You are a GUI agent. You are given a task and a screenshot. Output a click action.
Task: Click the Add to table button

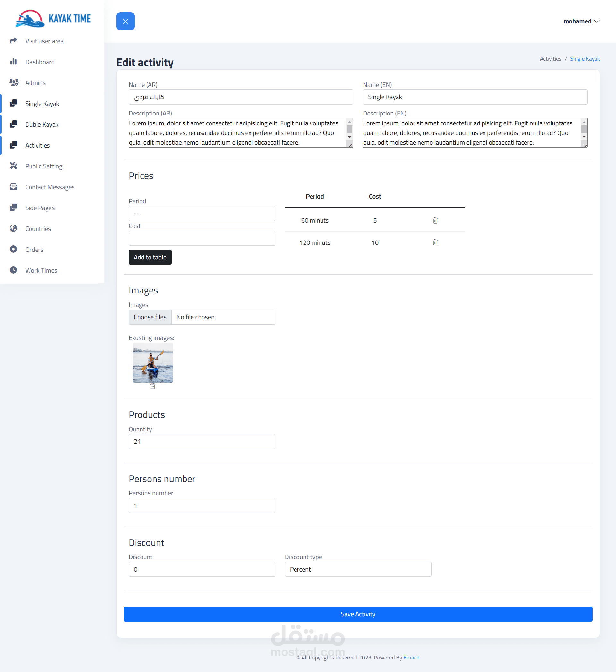tap(150, 257)
